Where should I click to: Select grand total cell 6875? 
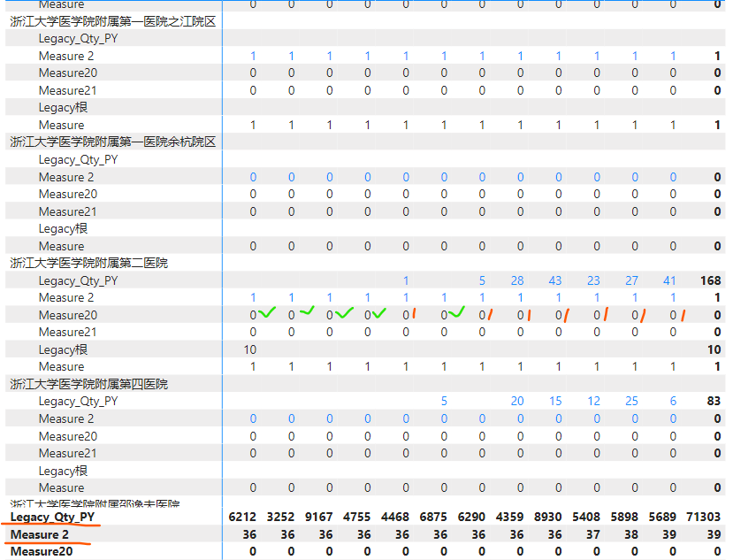pyautogui.click(x=433, y=517)
